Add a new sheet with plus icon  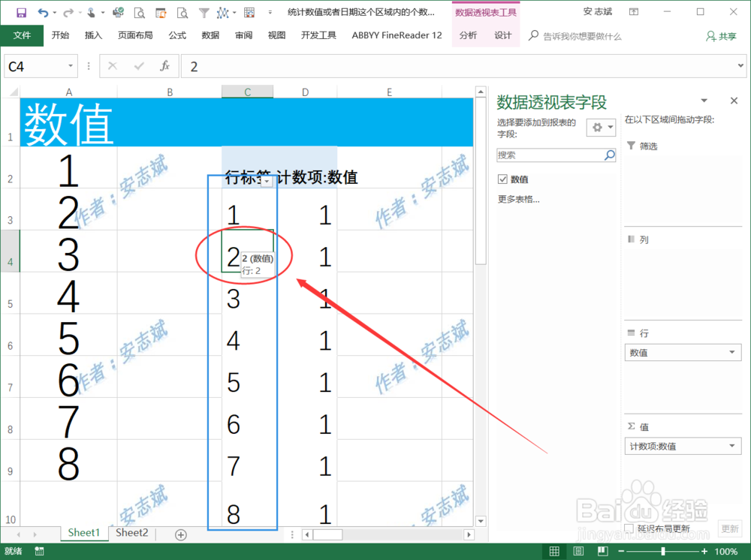pos(180,534)
